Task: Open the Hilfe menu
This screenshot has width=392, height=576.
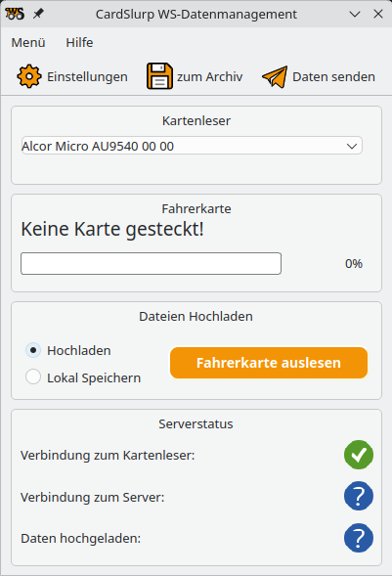Action: click(x=79, y=42)
